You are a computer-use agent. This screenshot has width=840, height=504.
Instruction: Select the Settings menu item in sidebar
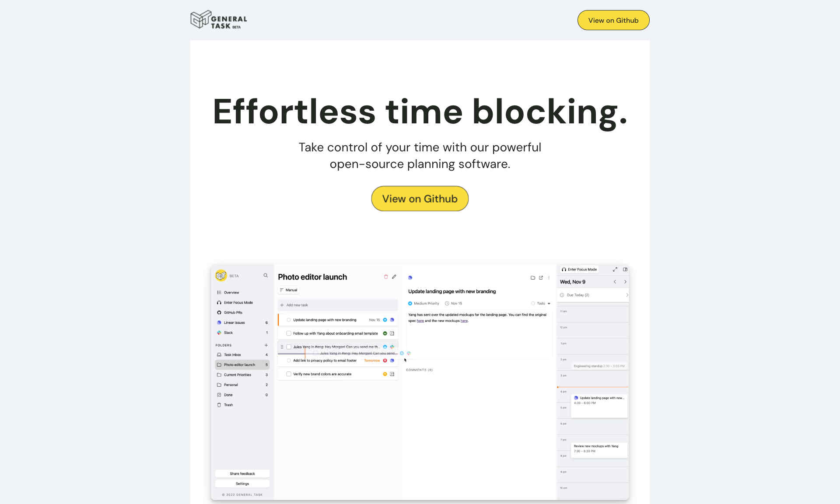point(242,483)
